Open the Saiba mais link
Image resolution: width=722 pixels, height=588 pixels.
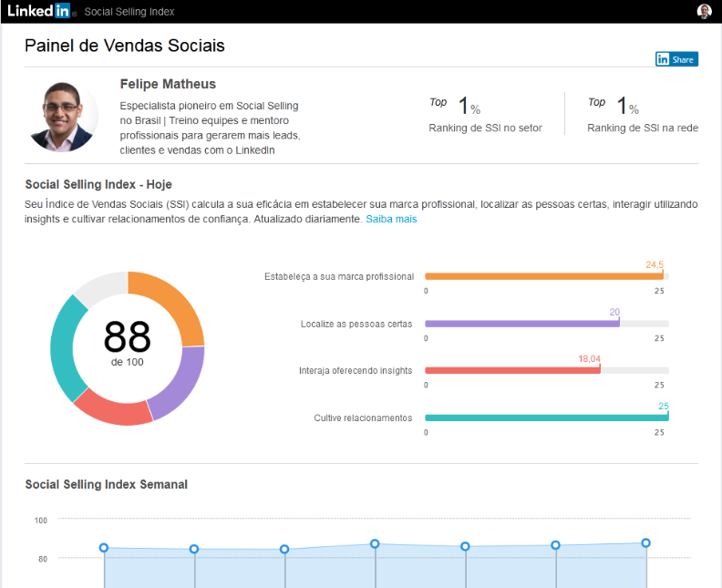pos(391,219)
